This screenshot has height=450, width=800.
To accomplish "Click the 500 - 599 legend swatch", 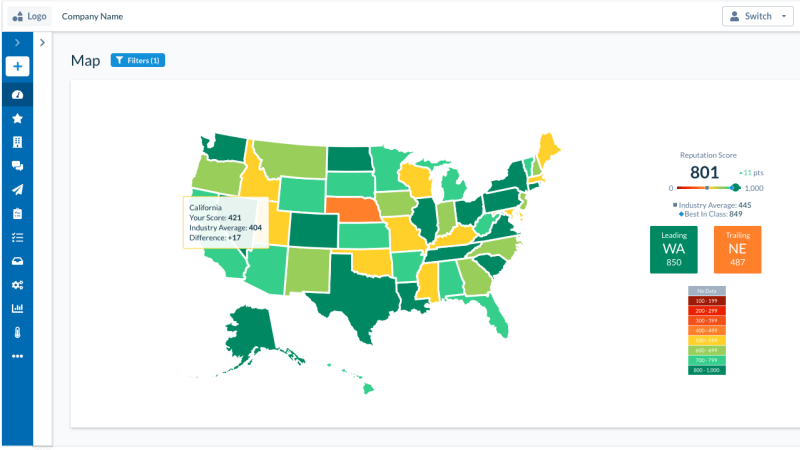I will coord(707,340).
